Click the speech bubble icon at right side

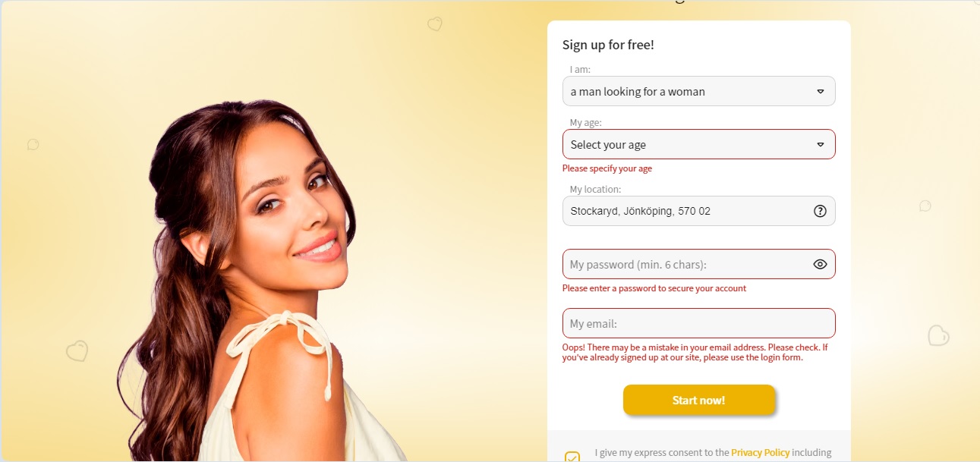click(925, 206)
